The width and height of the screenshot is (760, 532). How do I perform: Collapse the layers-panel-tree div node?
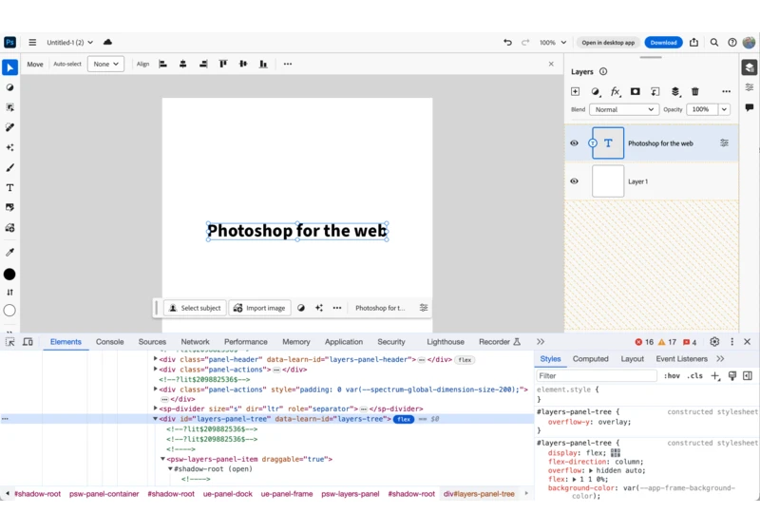(155, 419)
